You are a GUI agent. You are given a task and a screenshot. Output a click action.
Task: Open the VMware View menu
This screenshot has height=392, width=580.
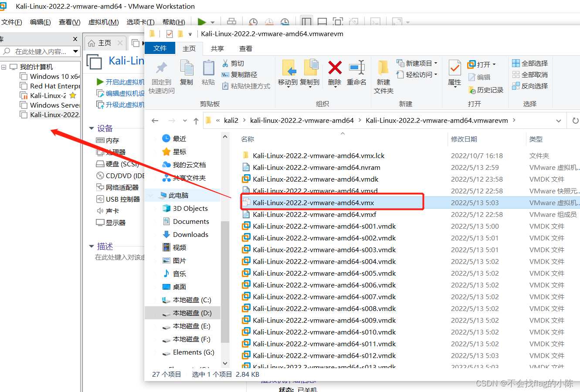(x=70, y=22)
